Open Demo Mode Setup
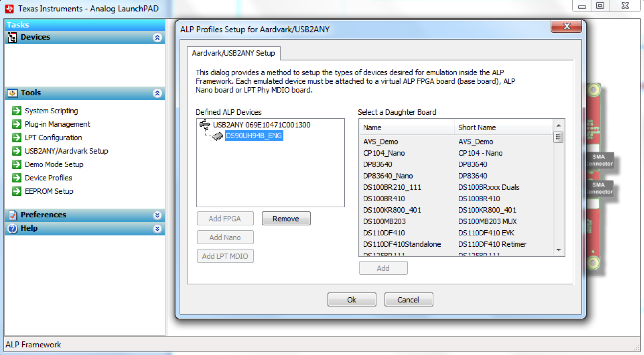Screen dimensions: 644x355 tap(54, 164)
